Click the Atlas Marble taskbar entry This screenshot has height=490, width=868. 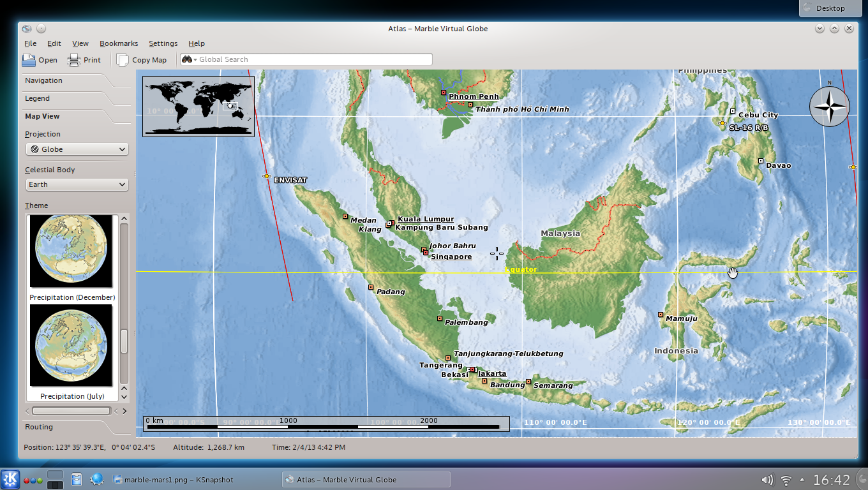[366, 480]
